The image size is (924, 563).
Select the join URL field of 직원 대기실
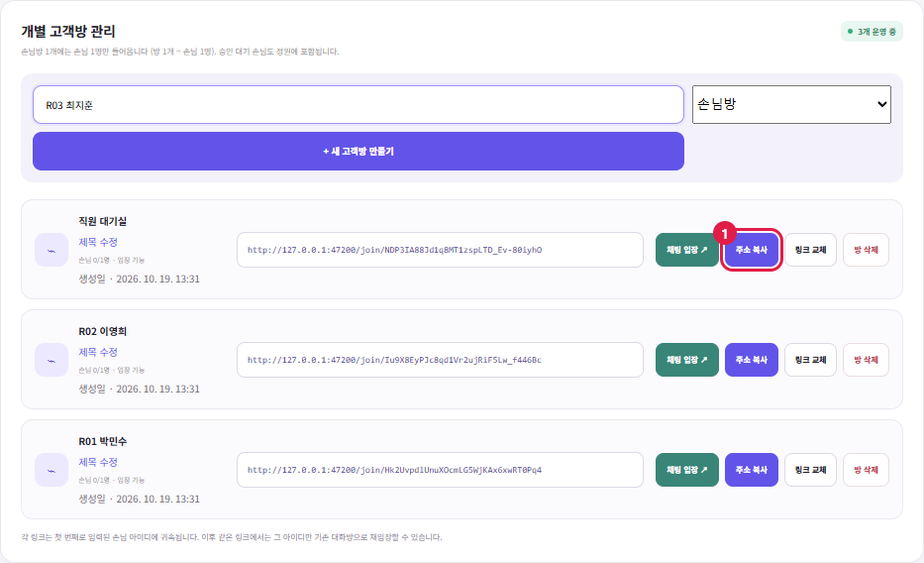coord(440,250)
